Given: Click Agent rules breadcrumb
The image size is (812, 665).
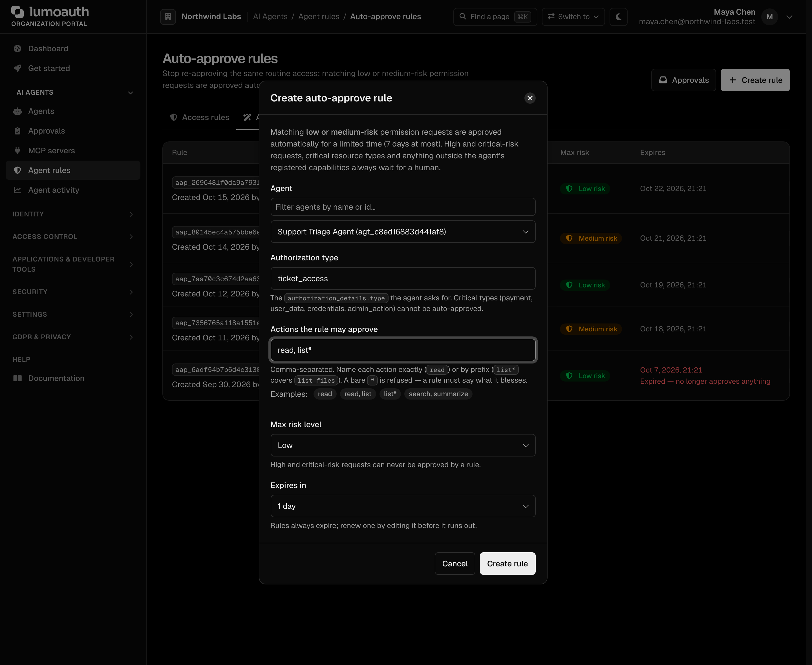Looking at the screenshot, I should [x=319, y=16].
